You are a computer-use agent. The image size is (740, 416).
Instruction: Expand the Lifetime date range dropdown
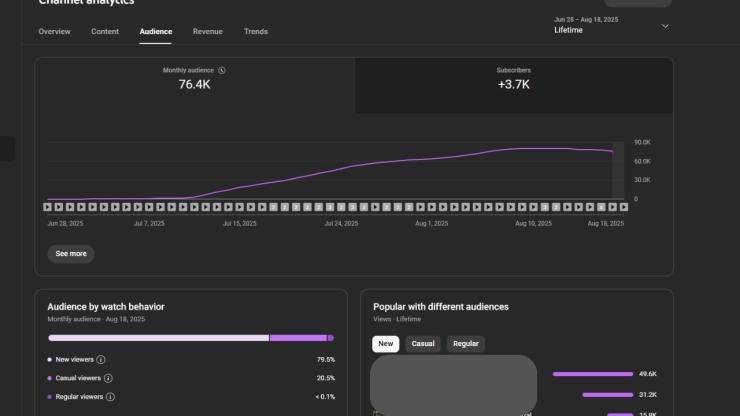(x=665, y=26)
